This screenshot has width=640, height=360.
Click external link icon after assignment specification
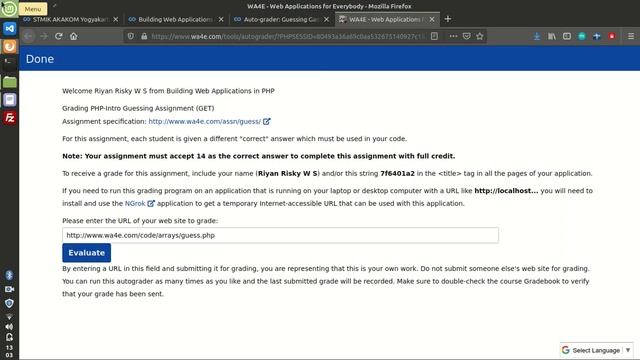click(x=267, y=121)
